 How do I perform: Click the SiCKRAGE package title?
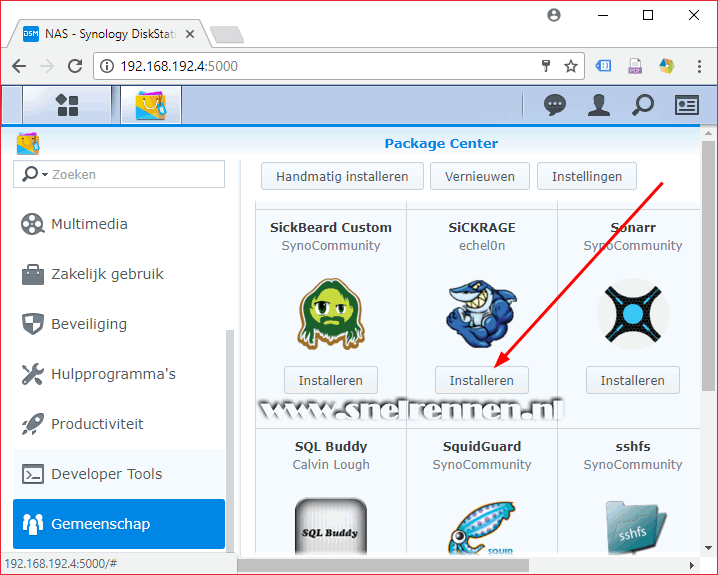[482, 228]
